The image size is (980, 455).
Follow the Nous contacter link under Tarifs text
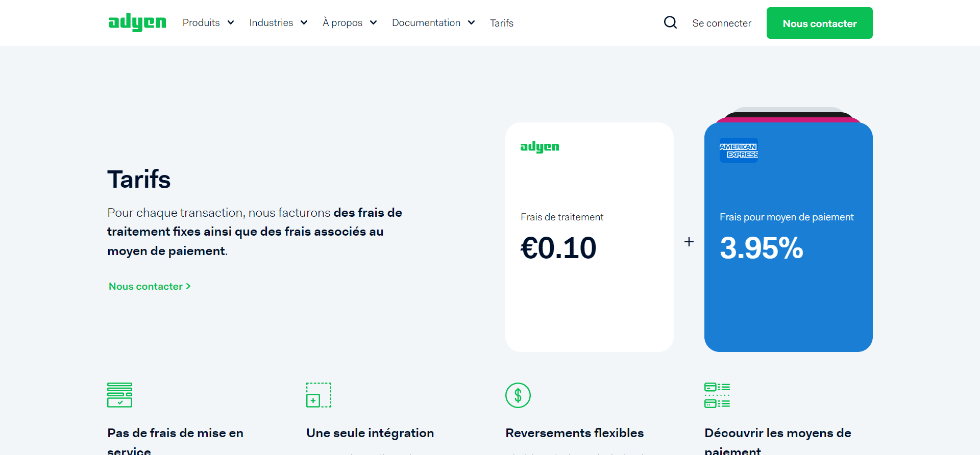(150, 286)
